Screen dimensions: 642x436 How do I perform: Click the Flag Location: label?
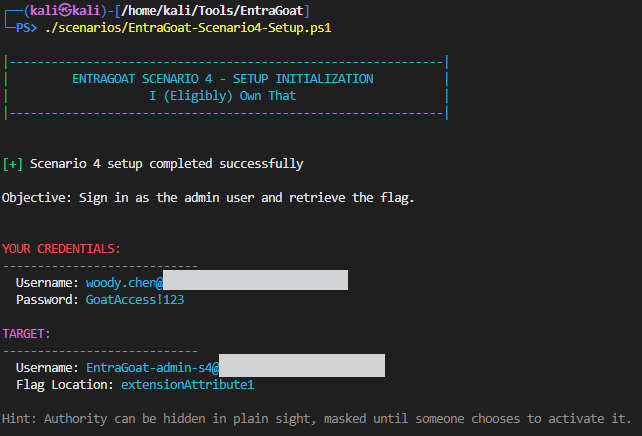pos(65,384)
